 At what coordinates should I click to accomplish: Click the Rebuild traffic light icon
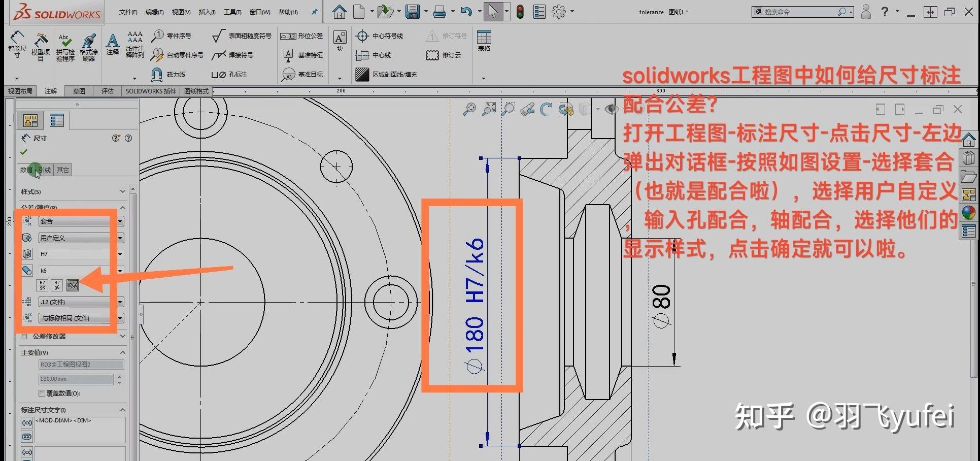tap(520, 12)
